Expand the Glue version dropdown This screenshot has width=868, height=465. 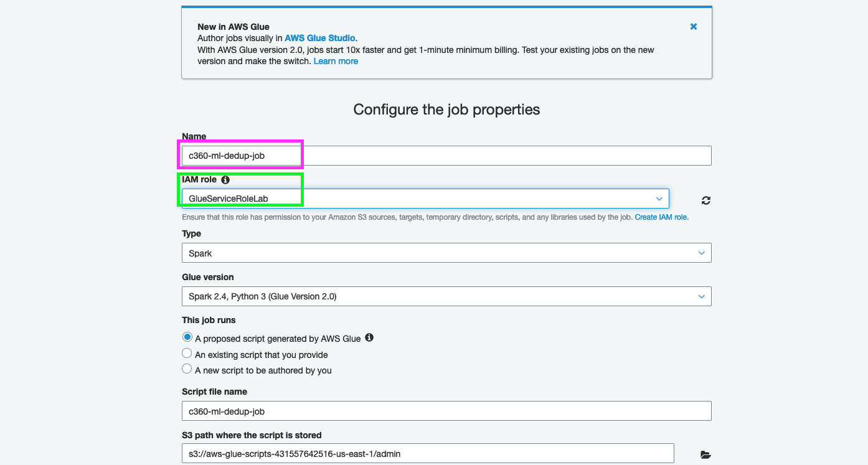pos(446,296)
